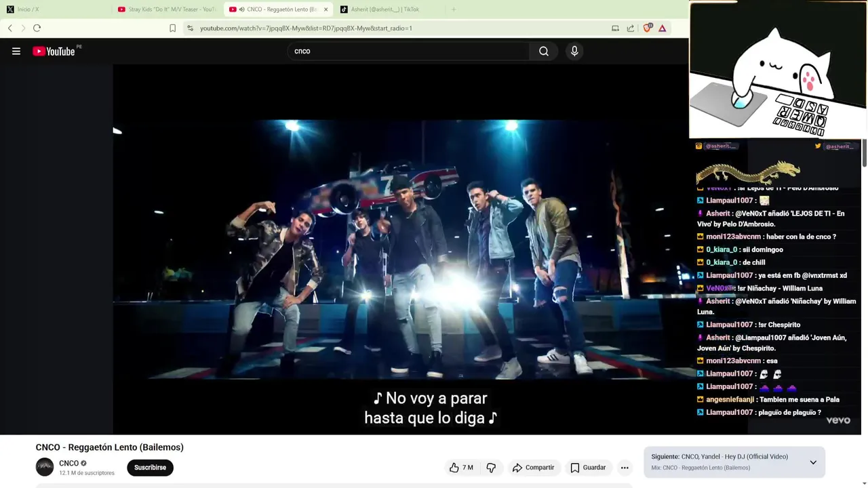Run search with the magnifier icon
The image size is (868, 488).
point(544,51)
